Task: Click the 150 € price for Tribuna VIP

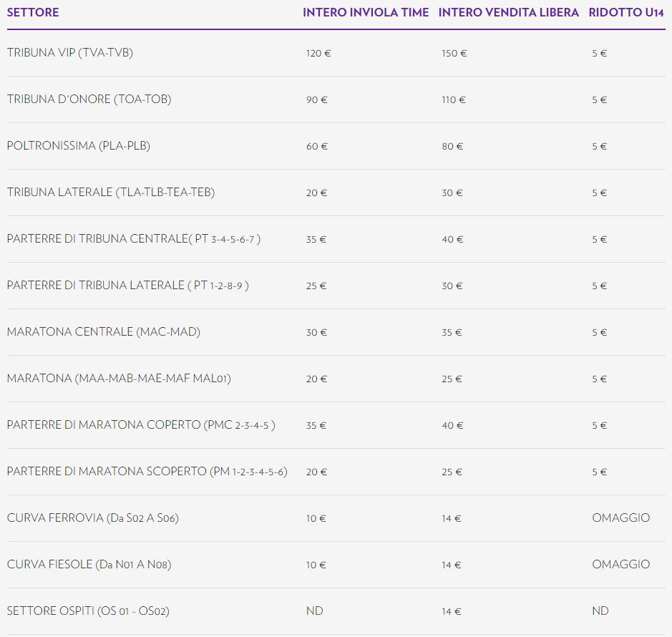Action: tap(454, 53)
